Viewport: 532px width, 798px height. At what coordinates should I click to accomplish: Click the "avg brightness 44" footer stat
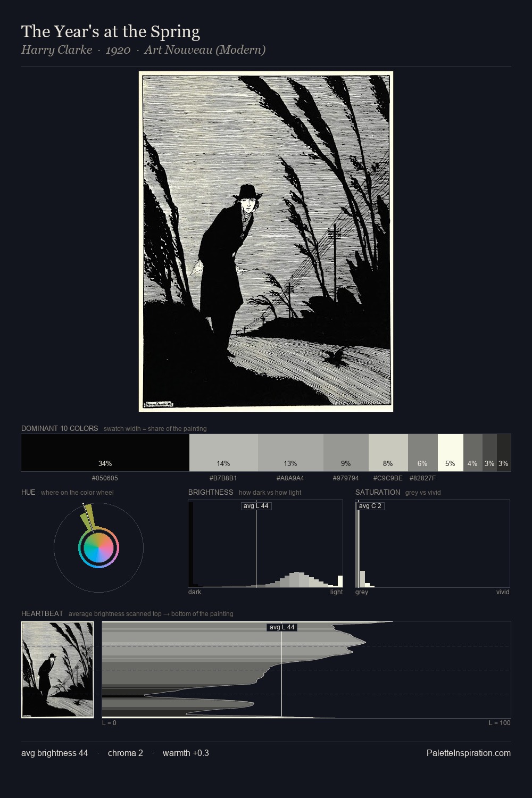coord(55,753)
